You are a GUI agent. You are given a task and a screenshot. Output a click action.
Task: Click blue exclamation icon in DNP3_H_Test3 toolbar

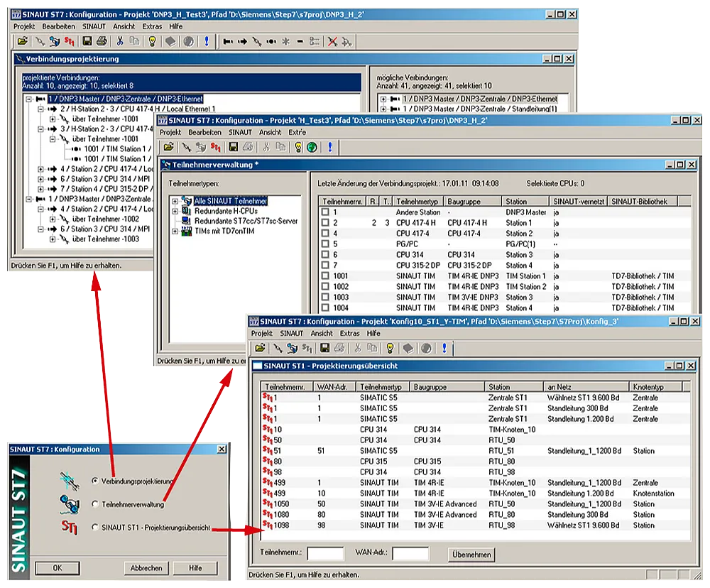pyautogui.click(x=207, y=42)
